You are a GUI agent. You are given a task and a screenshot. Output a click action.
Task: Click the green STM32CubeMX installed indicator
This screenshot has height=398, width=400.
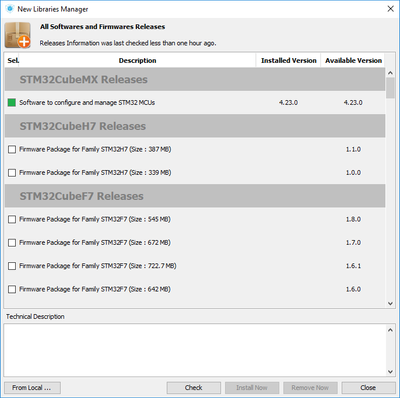coord(12,103)
